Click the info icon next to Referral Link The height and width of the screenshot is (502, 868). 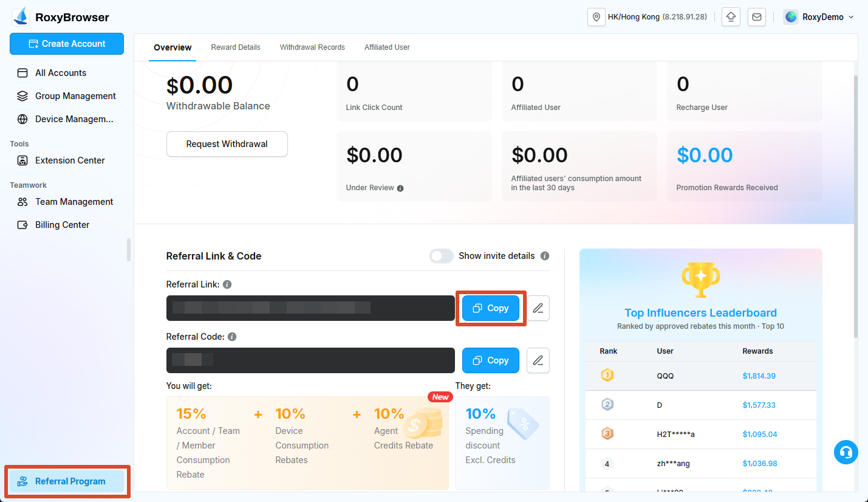[227, 284]
